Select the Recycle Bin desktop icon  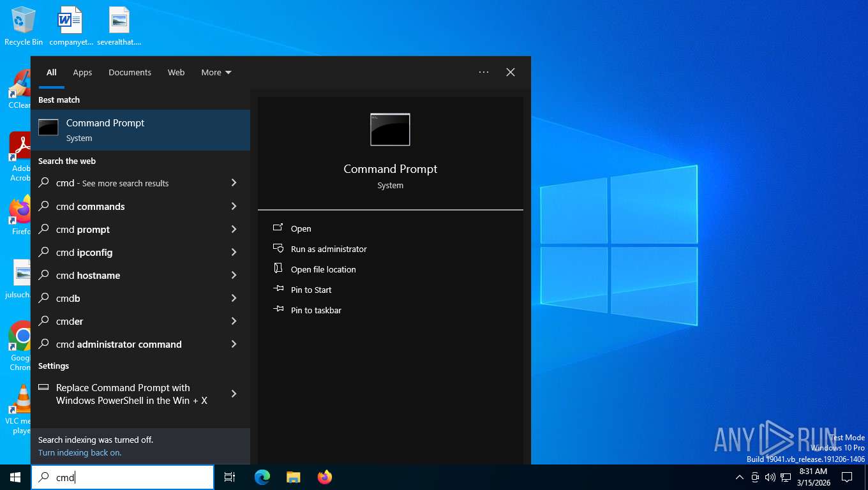point(24,26)
